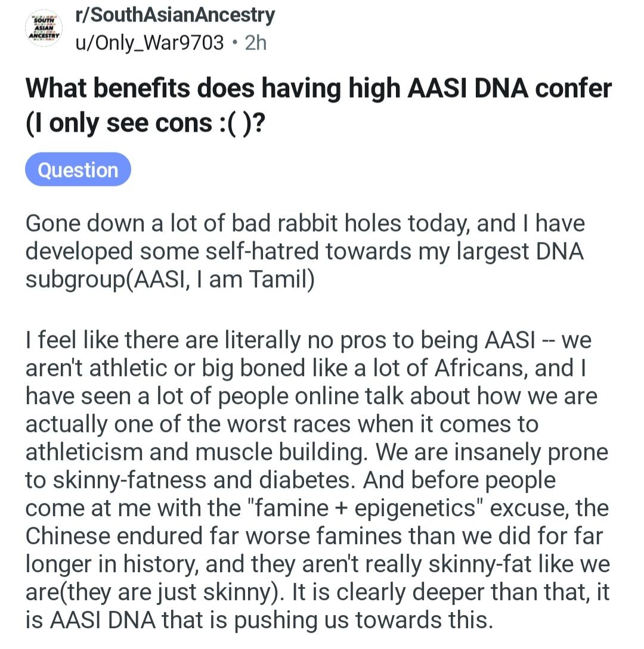Image resolution: width=644 pixels, height=649 pixels.
Task: Click the dot separator before 2h
Action: 235,43
